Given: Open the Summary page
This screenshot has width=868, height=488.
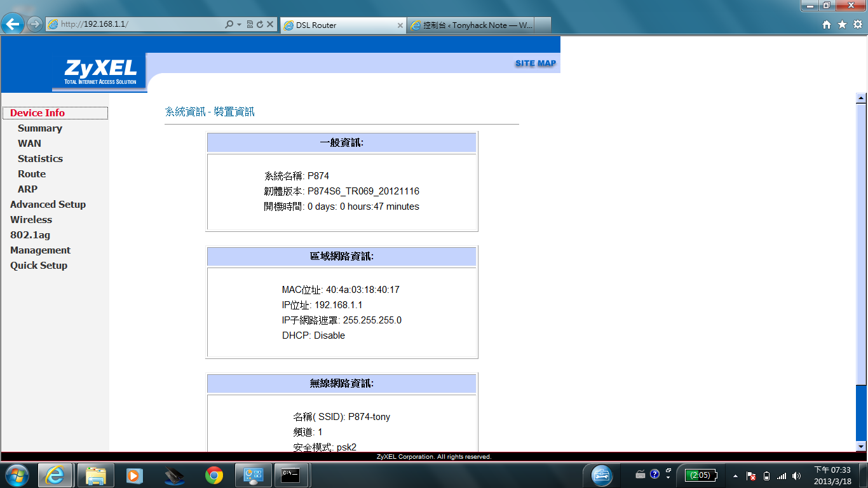Looking at the screenshot, I should [x=40, y=128].
